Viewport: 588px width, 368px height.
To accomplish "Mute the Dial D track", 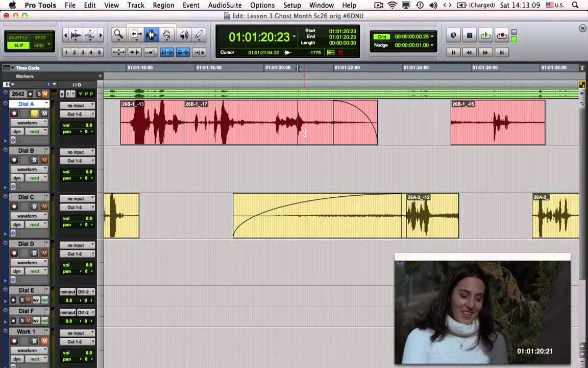I will 44,252.
